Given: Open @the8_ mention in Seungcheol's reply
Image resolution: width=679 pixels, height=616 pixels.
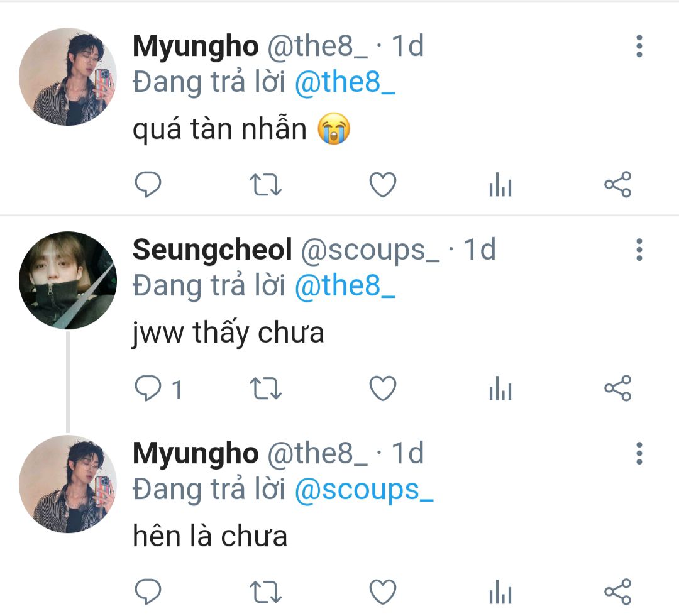Looking at the screenshot, I should pos(345,286).
